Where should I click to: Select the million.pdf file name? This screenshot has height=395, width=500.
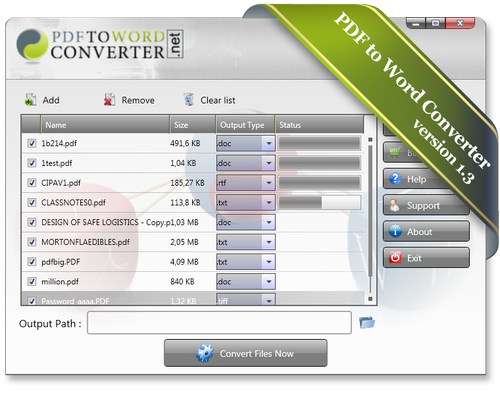(x=60, y=281)
